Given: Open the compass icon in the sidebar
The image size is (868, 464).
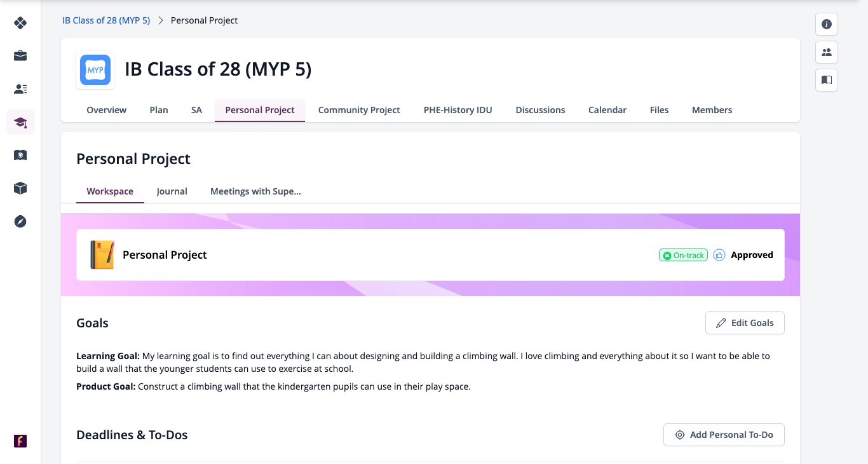Looking at the screenshot, I should [20, 221].
